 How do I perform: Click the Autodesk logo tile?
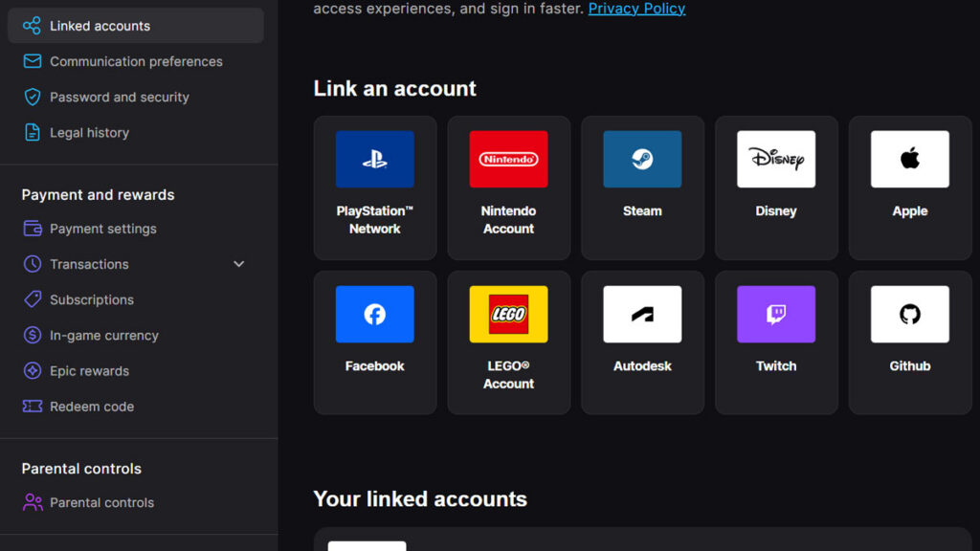tap(642, 314)
